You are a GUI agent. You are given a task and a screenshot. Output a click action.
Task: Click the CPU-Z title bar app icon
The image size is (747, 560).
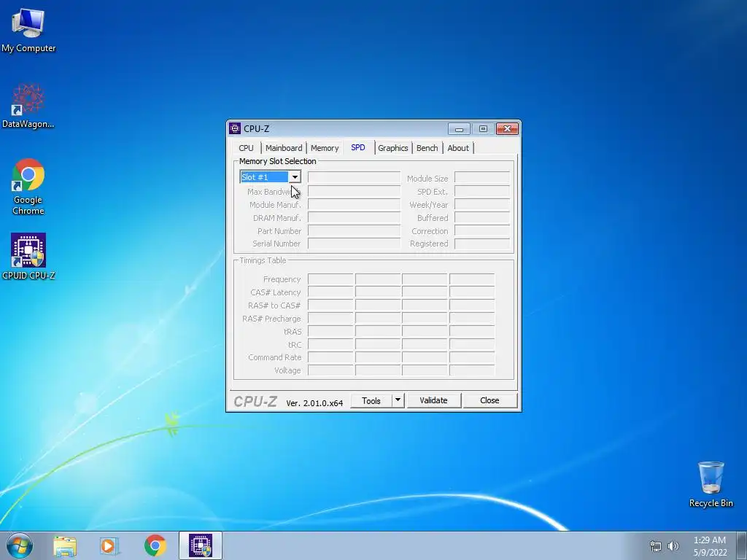coord(235,128)
